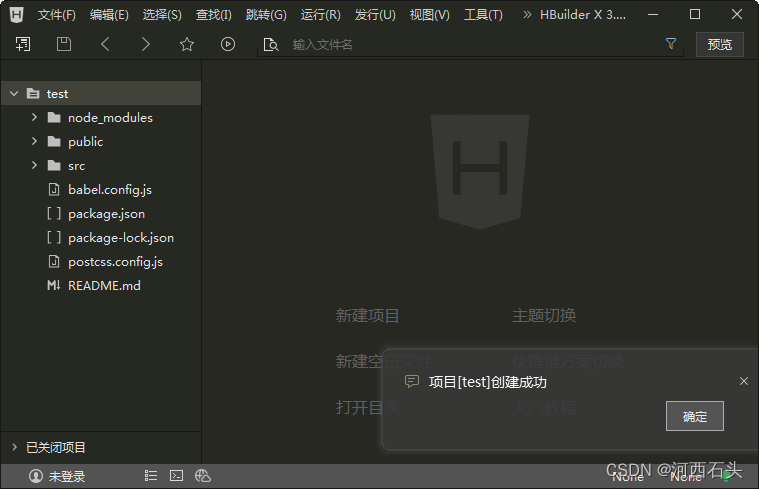The width and height of the screenshot is (759, 489).
Task: Open the 查找(I) menu
Action: coord(213,15)
